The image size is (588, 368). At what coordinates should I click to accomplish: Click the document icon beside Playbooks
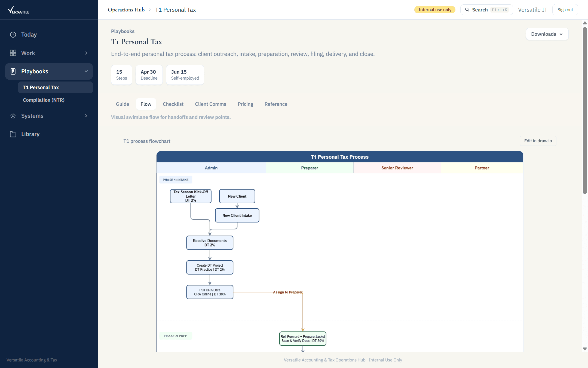tap(13, 71)
